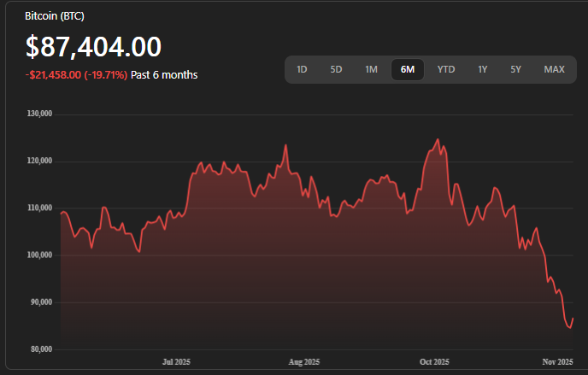Click the Jul 2025 axis label
Viewport: 588px width, 375px height.
[176, 362]
